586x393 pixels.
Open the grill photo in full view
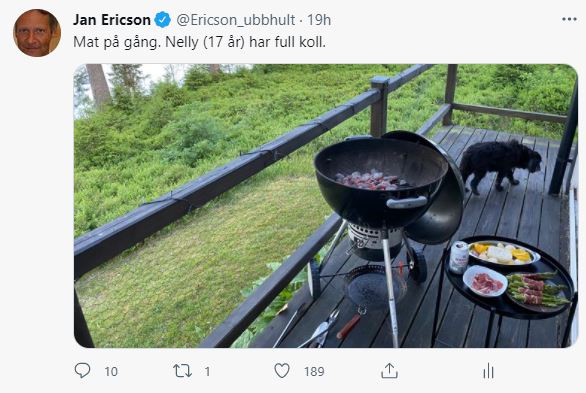point(326,206)
